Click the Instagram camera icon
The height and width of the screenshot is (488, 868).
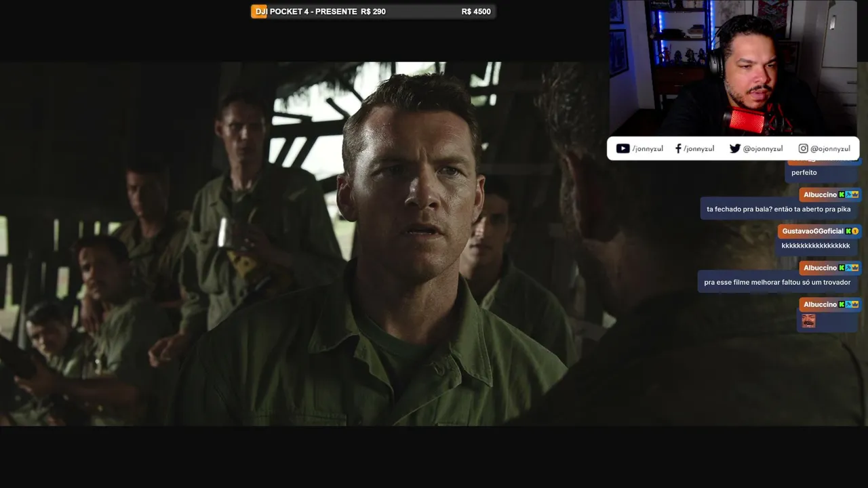[803, 148]
